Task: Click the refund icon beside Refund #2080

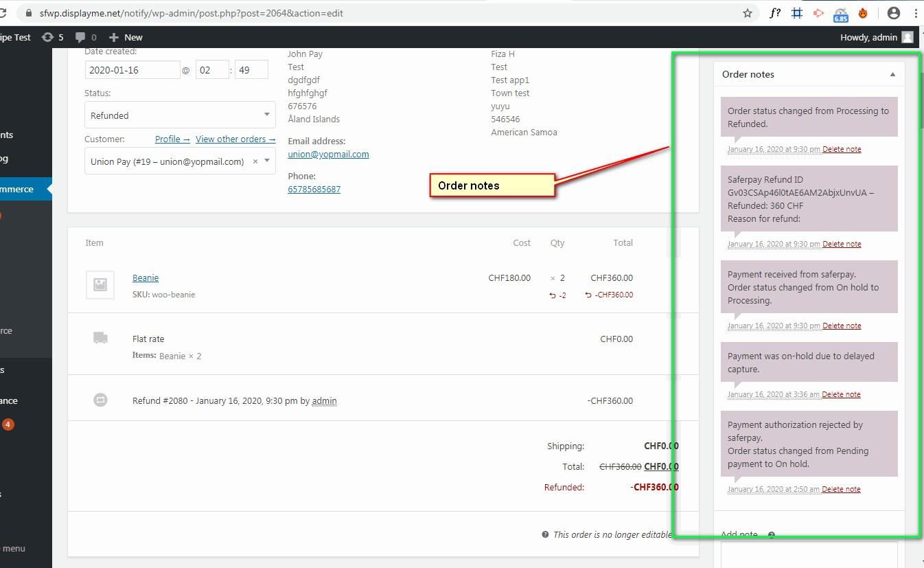Action: [x=100, y=400]
